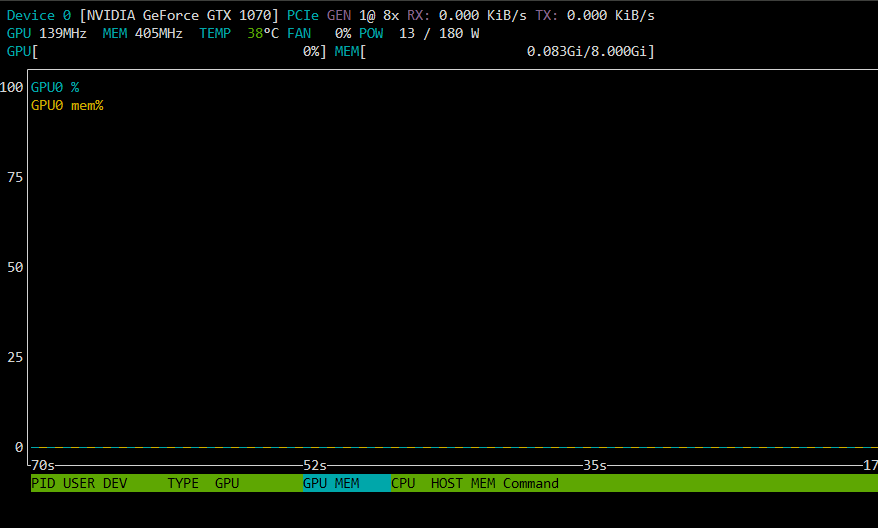Select the USER column header

click(x=79, y=483)
